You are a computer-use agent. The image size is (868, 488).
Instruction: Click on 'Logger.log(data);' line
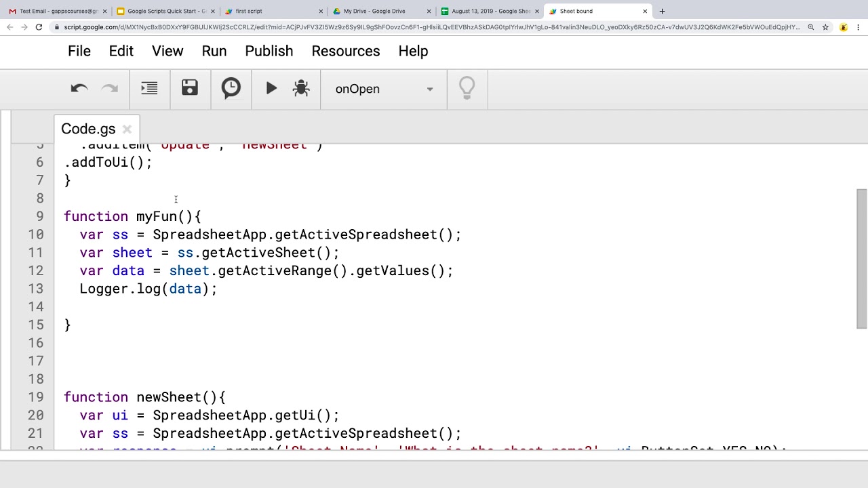click(149, 289)
